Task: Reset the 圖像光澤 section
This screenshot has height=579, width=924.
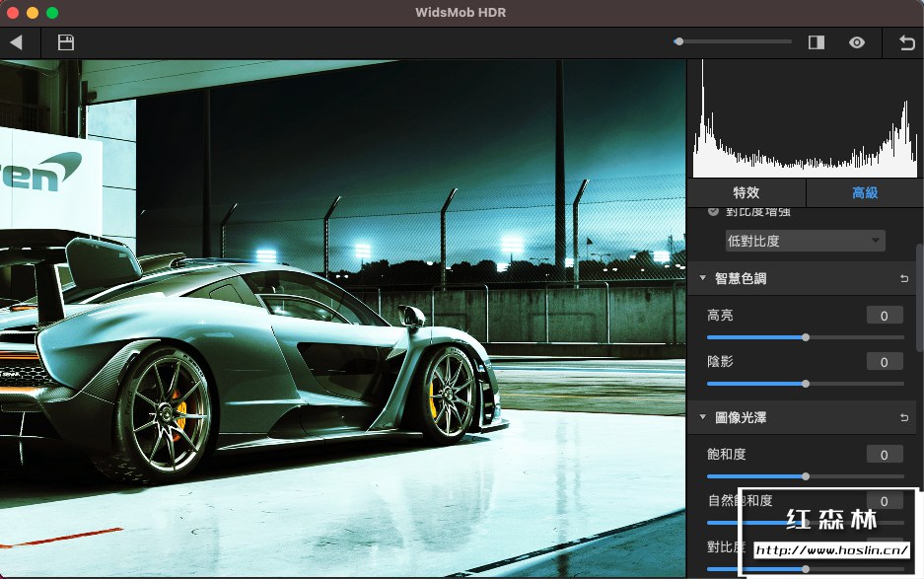Action: [904, 418]
